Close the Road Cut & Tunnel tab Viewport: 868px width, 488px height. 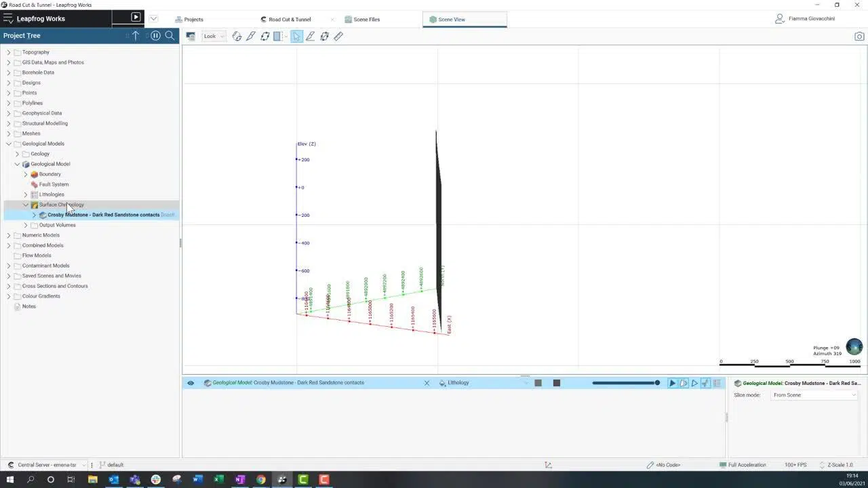pos(332,20)
